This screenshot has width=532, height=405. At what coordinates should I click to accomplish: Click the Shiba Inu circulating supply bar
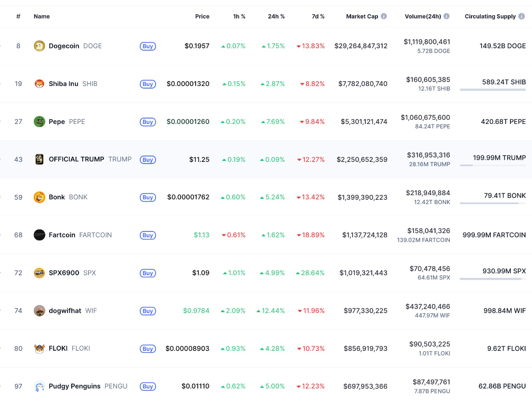pos(492,90)
